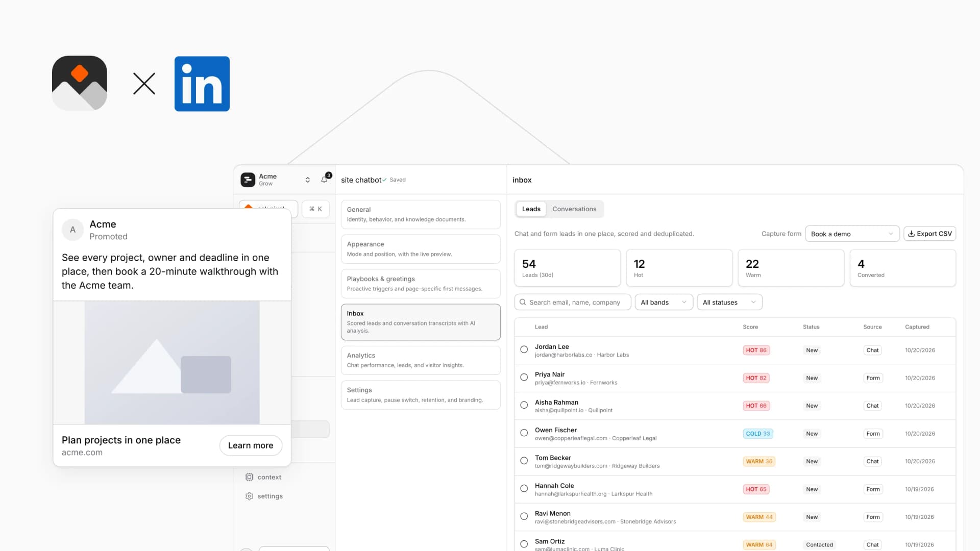Screen dimensions: 980x551
Task: Click the LinkedIn logo icon
Action: pos(202,84)
